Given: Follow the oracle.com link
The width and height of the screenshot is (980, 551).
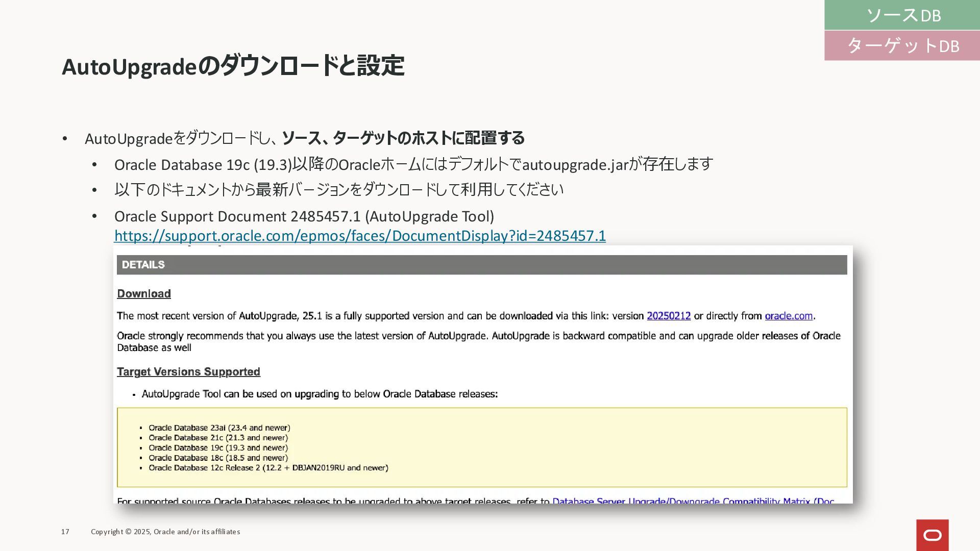Looking at the screenshot, I should (789, 316).
